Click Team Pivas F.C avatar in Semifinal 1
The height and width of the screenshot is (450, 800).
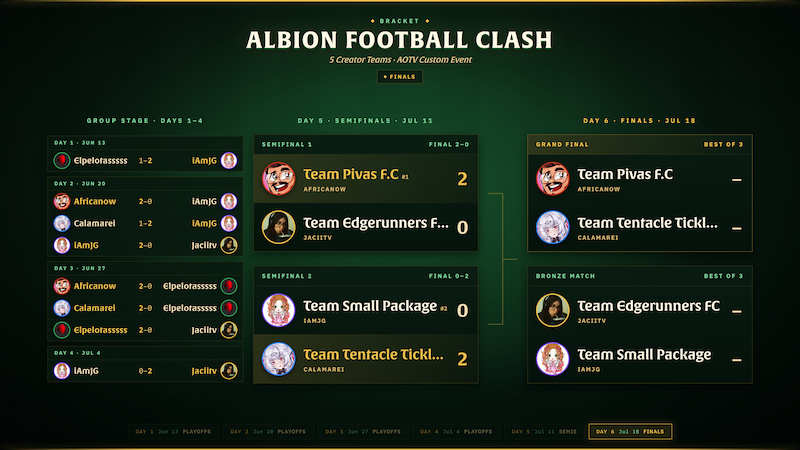pyautogui.click(x=279, y=179)
